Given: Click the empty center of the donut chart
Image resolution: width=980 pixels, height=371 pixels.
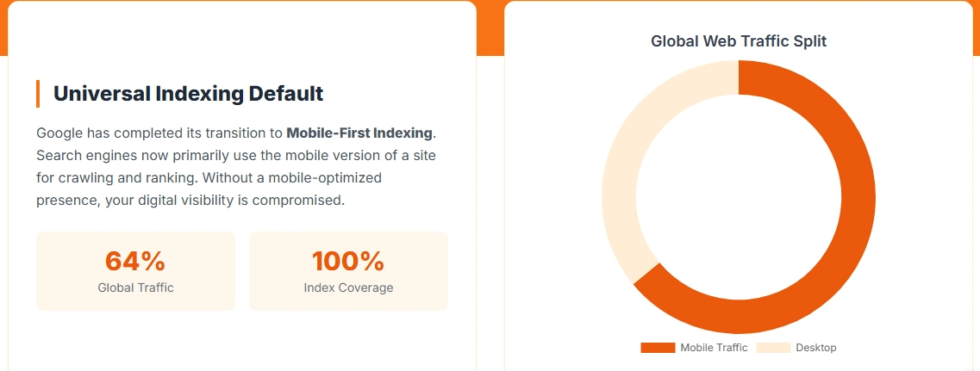Looking at the screenshot, I should pyautogui.click(x=739, y=197).
